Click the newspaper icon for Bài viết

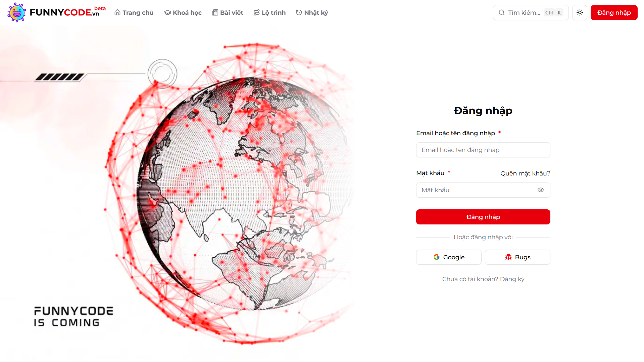(215, 12)
